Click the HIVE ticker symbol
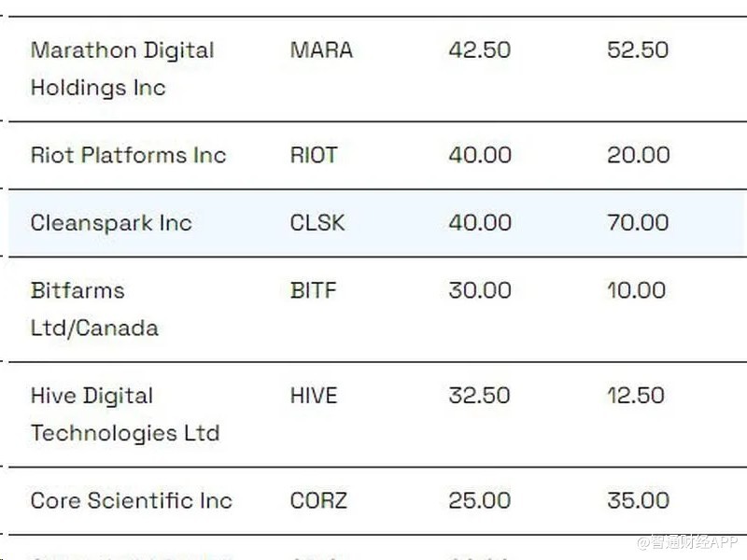 (x=314, y=396)
